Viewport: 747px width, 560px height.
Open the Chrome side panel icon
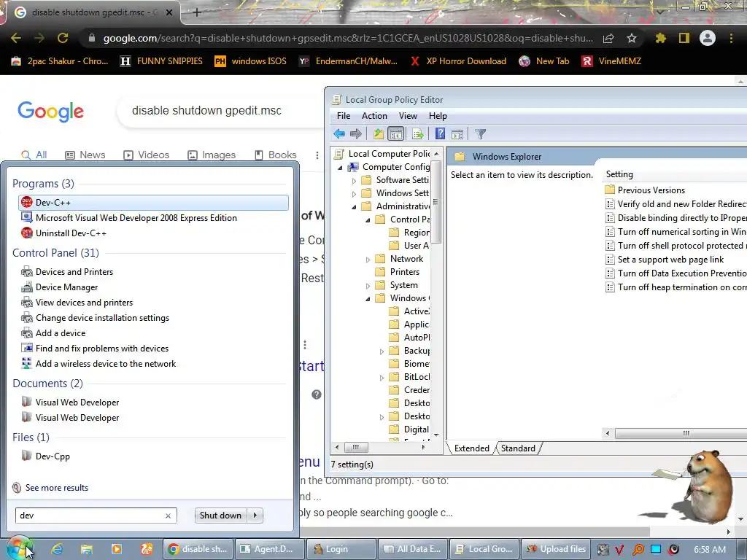(684, 38)
